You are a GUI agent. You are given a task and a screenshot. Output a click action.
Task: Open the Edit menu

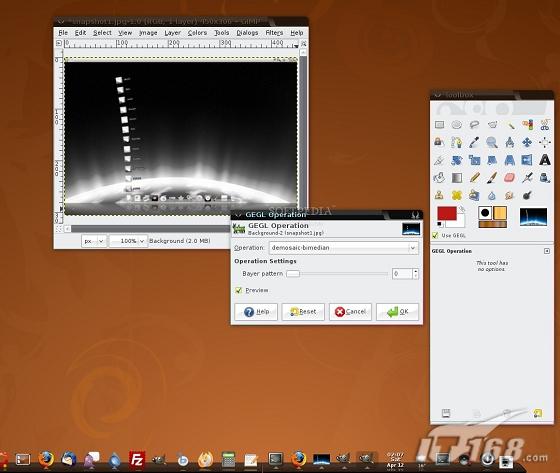pos(80,33)
